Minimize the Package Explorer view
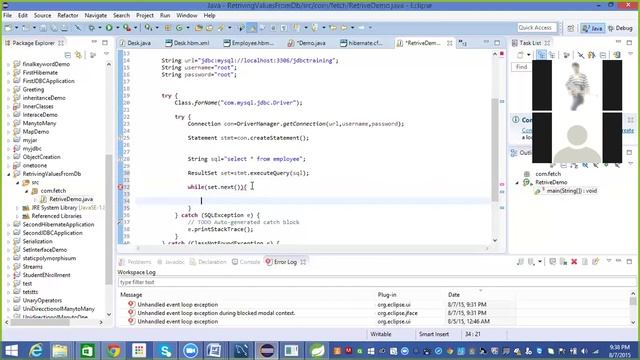This screenshot has width=640, height=360. [94, 42]
